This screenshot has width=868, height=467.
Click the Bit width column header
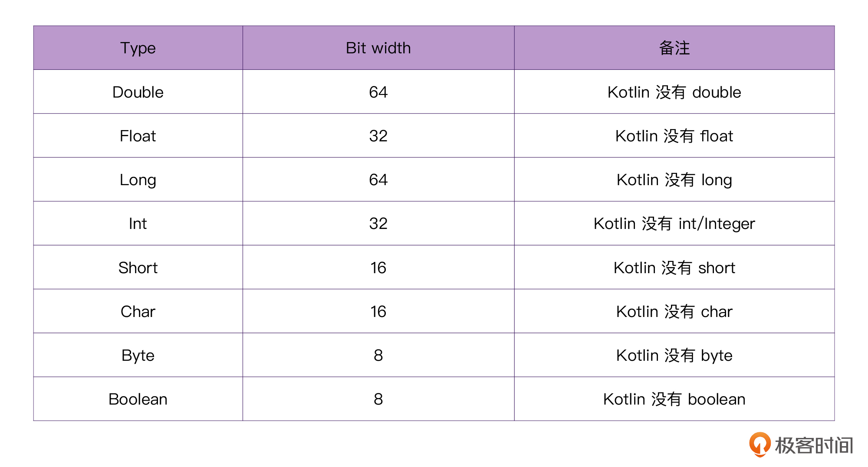coord(378,48)
